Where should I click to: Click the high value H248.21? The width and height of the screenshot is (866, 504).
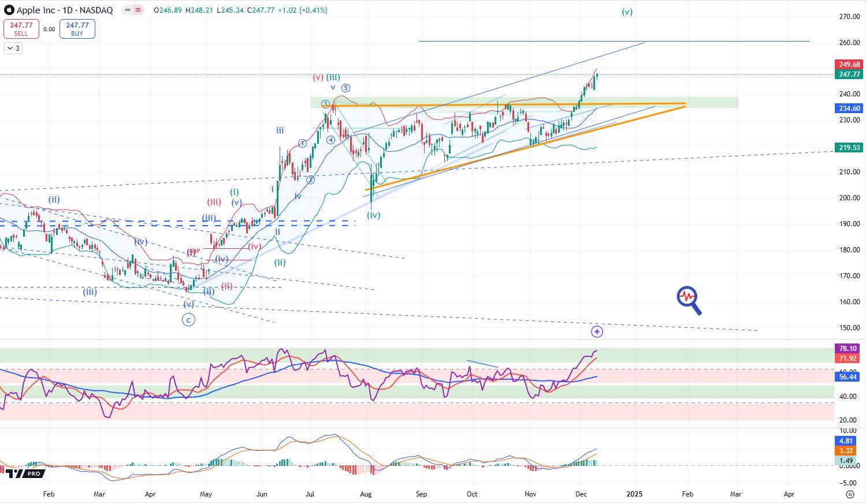[200, 10]
